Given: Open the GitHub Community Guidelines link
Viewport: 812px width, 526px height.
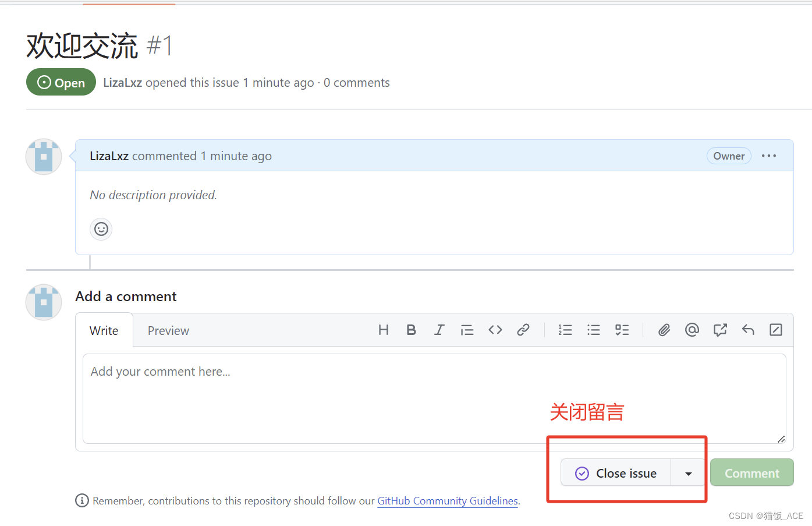Looking at the screenshot, I should click(x=448, y=500).
